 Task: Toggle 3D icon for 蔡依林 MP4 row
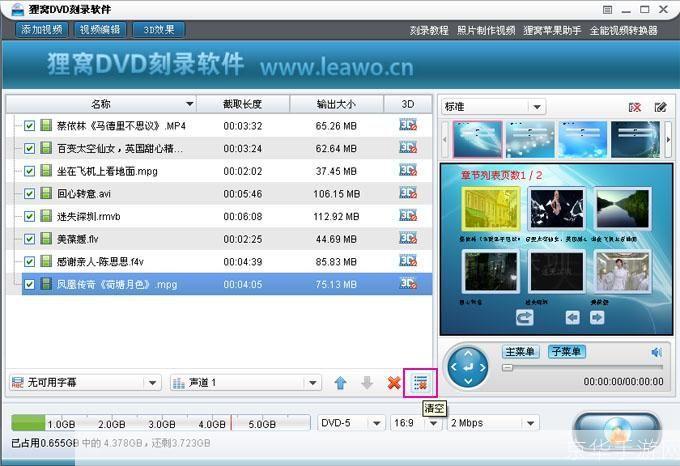[x=408, y=125]
